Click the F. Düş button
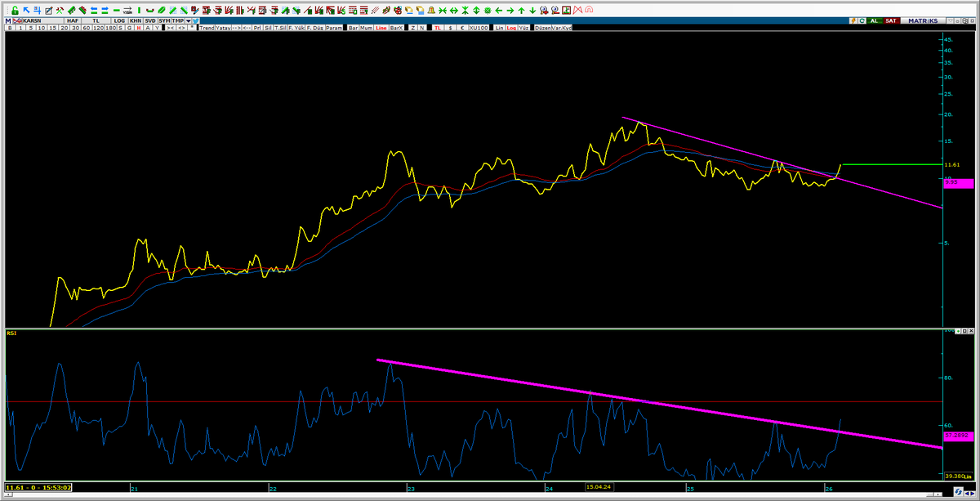Viewport: 980px width, 501px height. (x=315, y=28)
